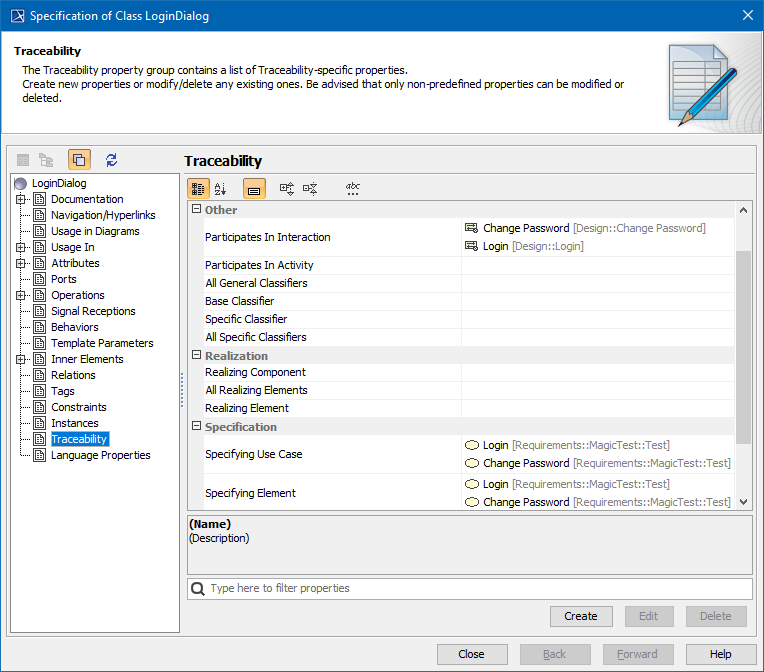Image resolution: width=764 pixels, height=672 pixels.
Task: Click the Change Password use case oval icon
Action: click(x=471, y=463)
